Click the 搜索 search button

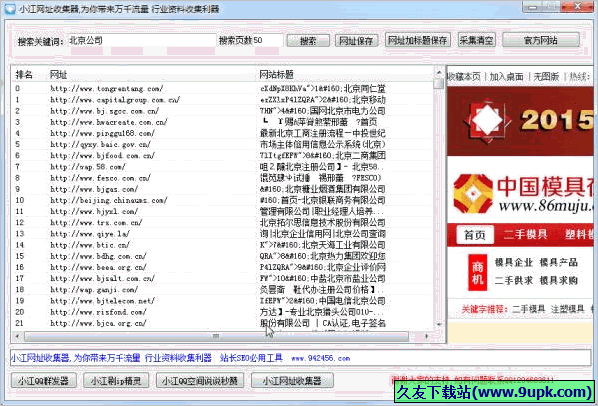[308, 40]
